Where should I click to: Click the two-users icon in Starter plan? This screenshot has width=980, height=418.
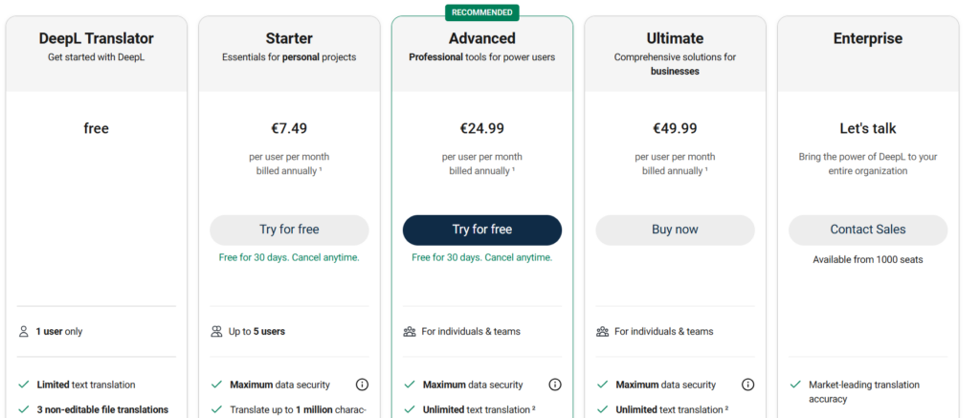[217, 331]
